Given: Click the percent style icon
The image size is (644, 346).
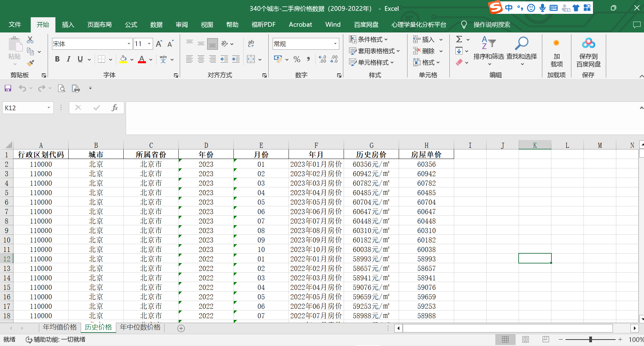Looking at the screenshot, I should tap(297, 60).
